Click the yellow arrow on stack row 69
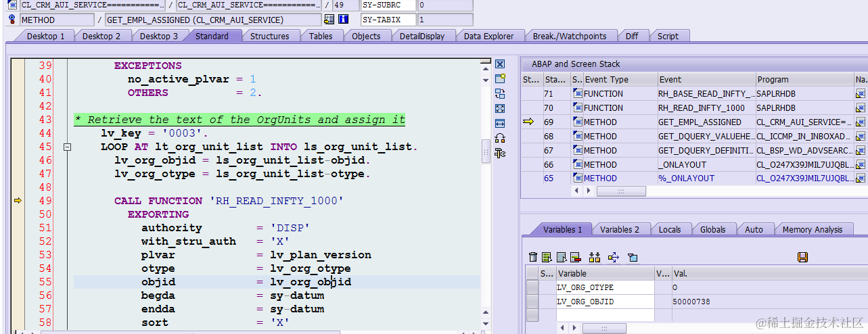The height and width of the screenshot is (334, 868). (528, 122)
